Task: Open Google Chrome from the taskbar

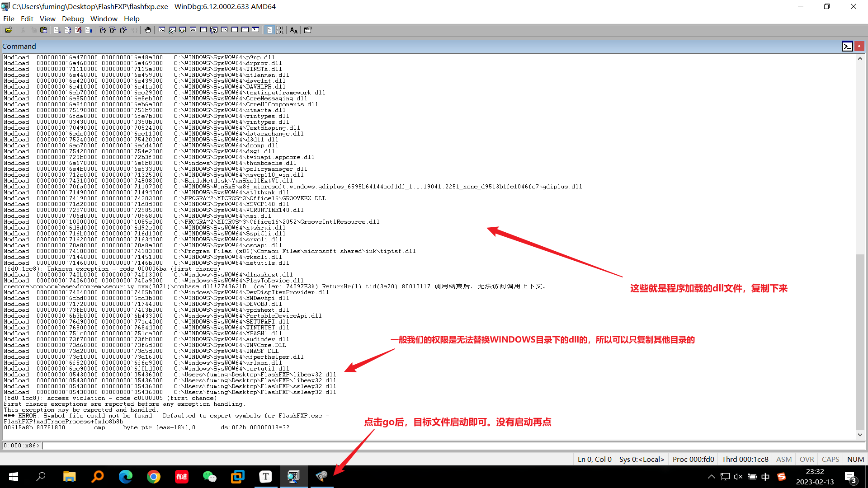Action: click(x=154, y=477)
